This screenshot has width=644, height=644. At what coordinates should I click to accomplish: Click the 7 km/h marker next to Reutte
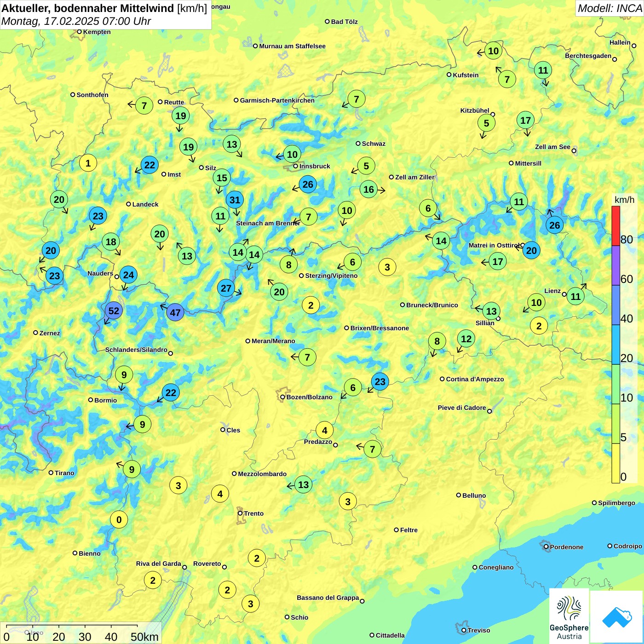pos(144,105)
